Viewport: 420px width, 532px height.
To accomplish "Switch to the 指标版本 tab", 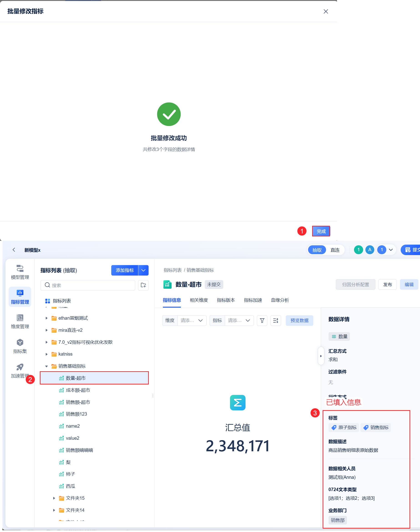I will pyautogui.click(x=226, y=300).
